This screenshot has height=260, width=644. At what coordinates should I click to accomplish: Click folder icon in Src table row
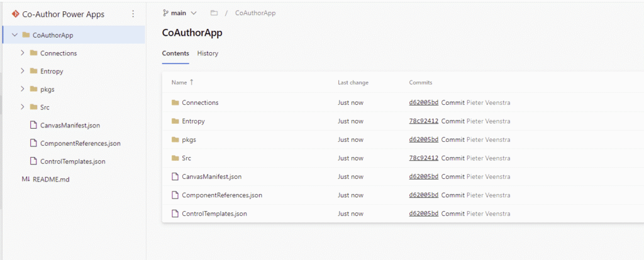tap(175, 158)
